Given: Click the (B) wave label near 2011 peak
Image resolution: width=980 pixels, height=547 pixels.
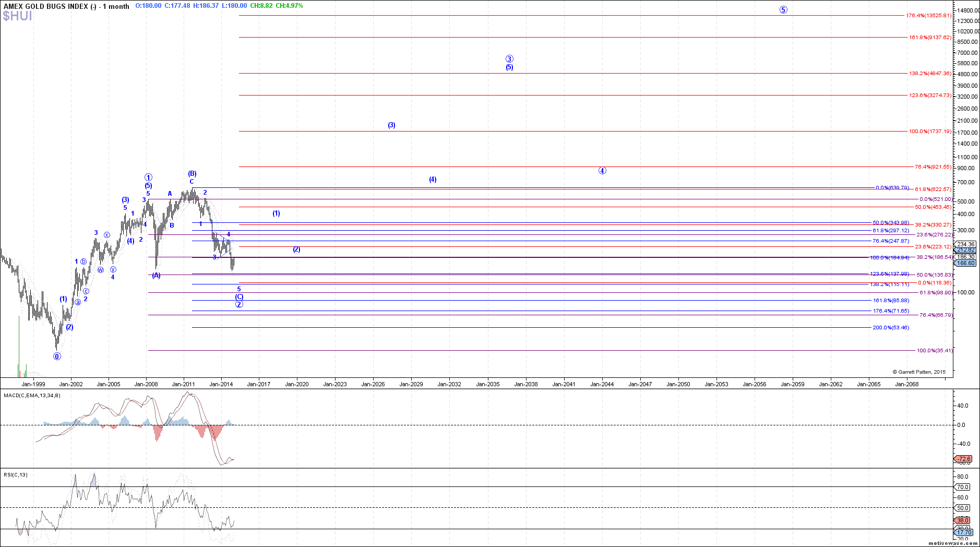Looking at the screenshot, I should click(192, 174).
